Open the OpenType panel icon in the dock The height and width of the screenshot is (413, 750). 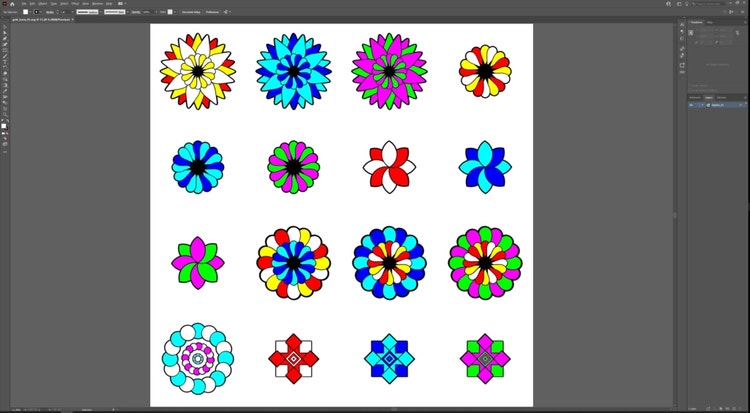pyautogui.click(x=683, y=38)
